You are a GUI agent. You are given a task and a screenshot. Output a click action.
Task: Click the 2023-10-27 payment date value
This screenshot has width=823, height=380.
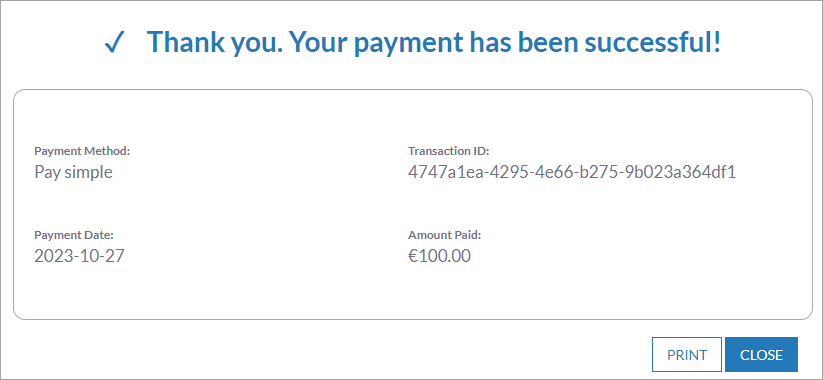point(79,256)
